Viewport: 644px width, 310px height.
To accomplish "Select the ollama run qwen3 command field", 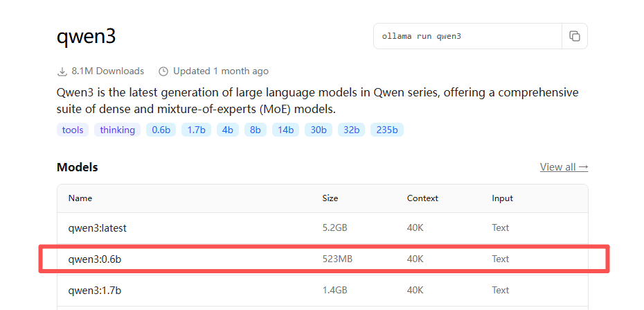I will (x=467, y=36).
